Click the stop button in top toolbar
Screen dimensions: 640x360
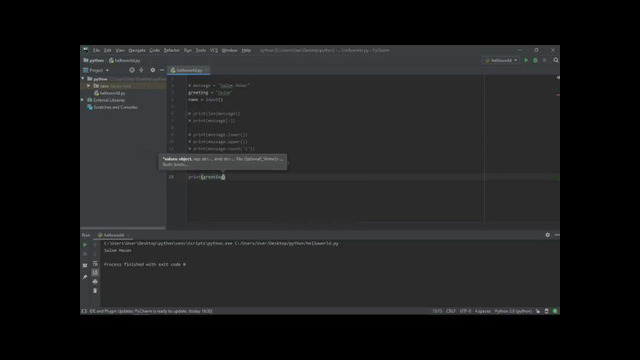544,60
